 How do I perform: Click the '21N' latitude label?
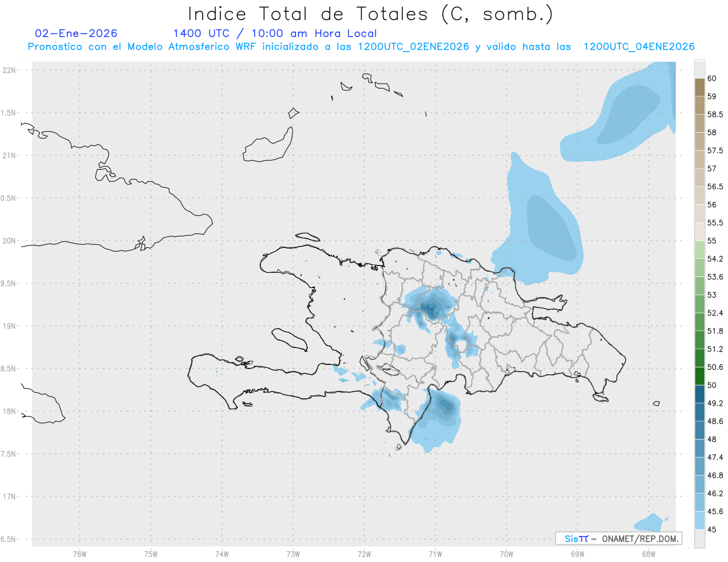click(10, 156)
